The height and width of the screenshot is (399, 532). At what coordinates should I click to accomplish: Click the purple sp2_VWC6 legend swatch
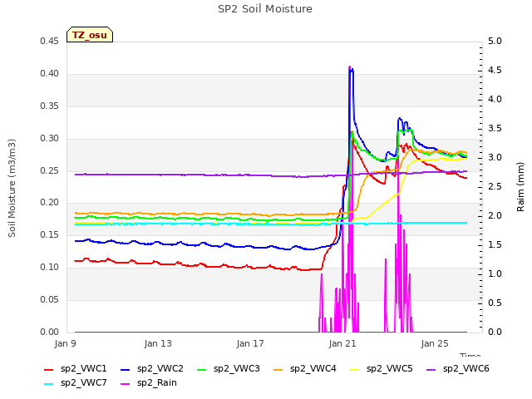pyautogui.click(x=431, y=370)
